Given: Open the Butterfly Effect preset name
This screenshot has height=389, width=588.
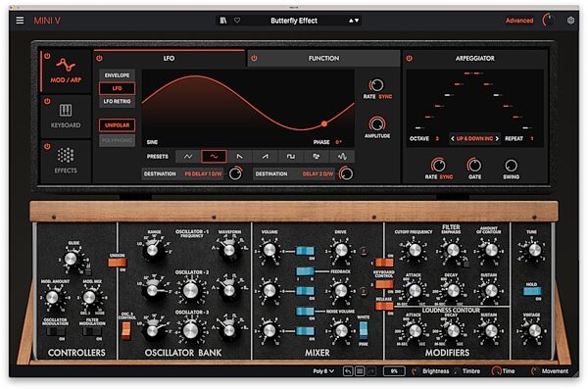Looking at the screenshot, I should coord(294,21).
